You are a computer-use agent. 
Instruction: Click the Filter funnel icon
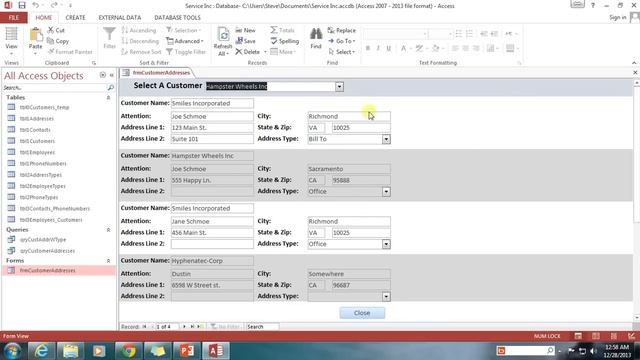point(109,38)
